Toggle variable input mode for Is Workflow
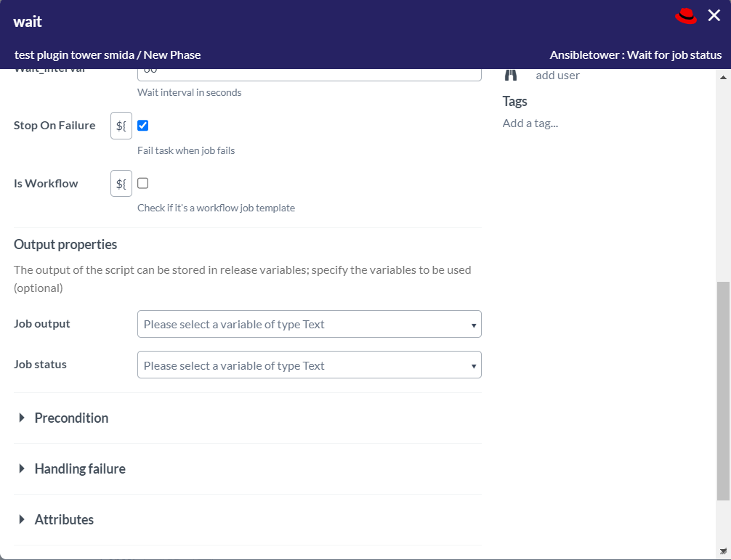This screenshot has height=560, width=731. click(121, 183)
